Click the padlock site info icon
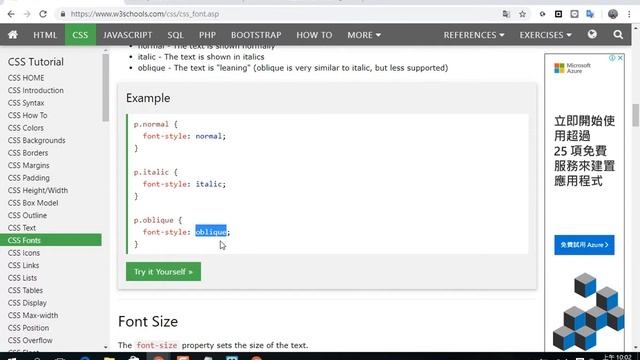640x360 pixels. pos(63,14)
